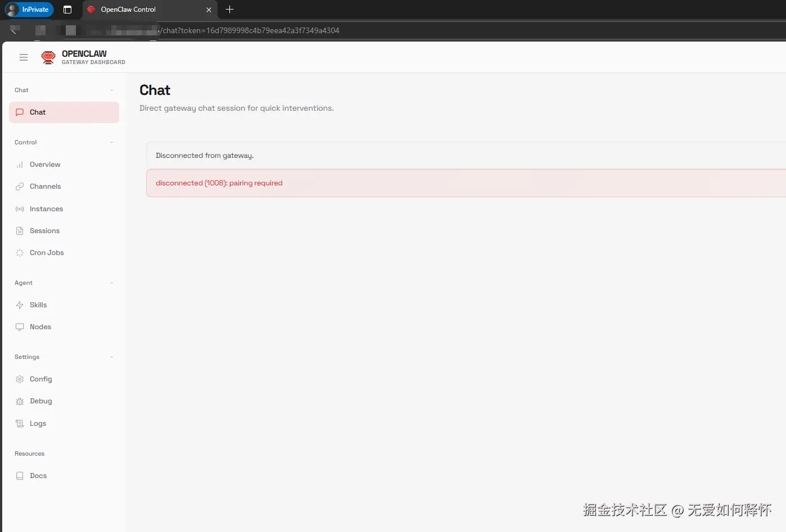This screenshot has height=532, width=786.
Task: Click the Debug bug icon
Action: point(20,401)
